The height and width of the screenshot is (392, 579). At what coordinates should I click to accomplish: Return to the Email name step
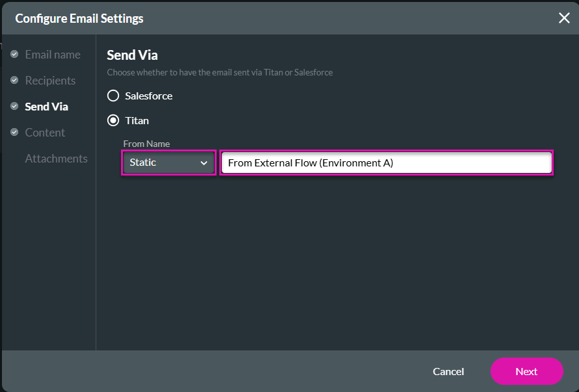[53, 55]
